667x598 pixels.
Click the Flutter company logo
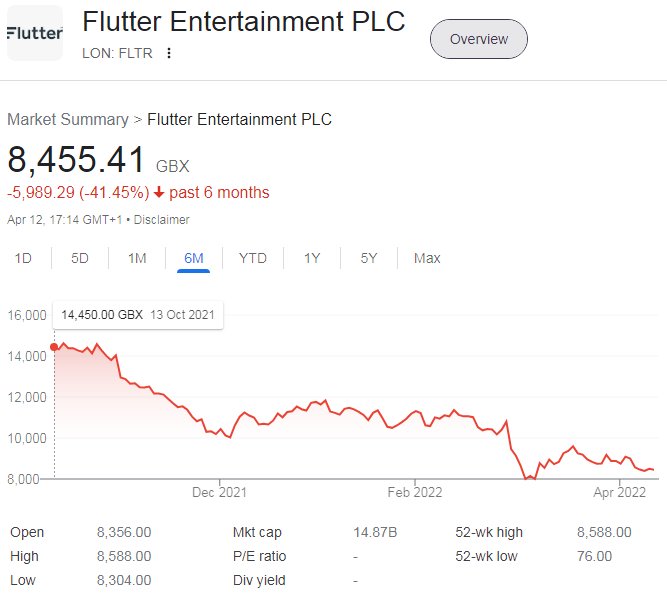35,33
